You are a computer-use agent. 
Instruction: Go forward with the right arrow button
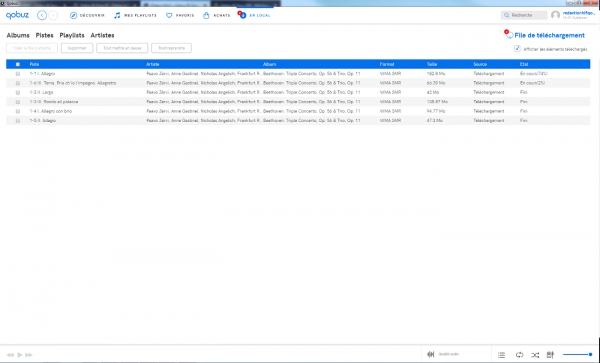click(53, 15)
